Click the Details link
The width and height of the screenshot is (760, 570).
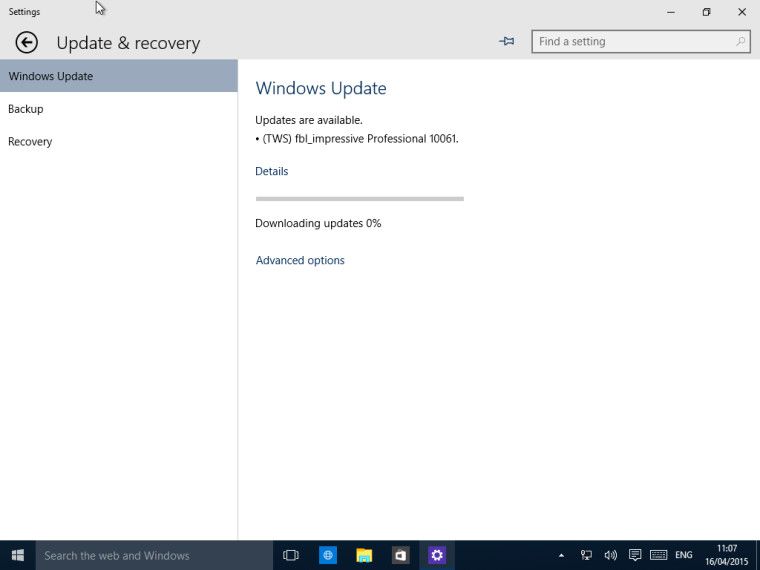point(271,171)
